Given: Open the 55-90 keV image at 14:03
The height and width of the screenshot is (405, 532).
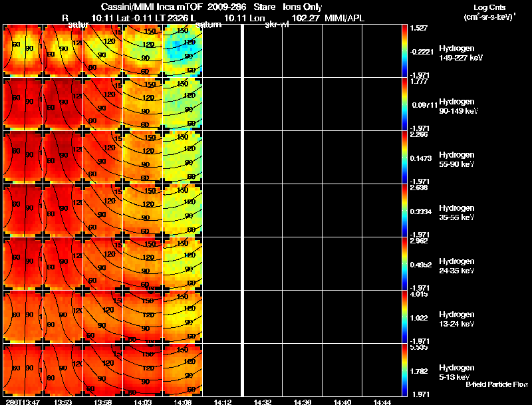Looking at the screenshot, I should pyautogui.click(x=143, y=158).
